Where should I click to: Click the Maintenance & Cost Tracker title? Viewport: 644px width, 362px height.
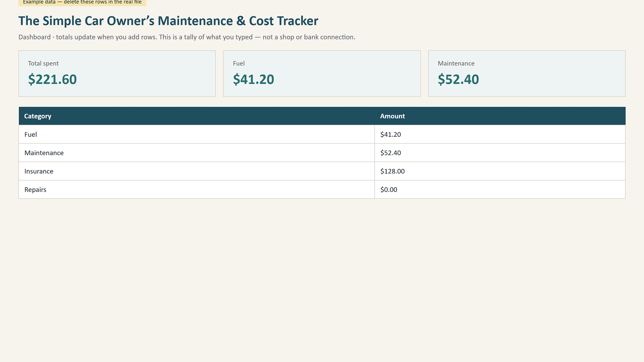168,21
